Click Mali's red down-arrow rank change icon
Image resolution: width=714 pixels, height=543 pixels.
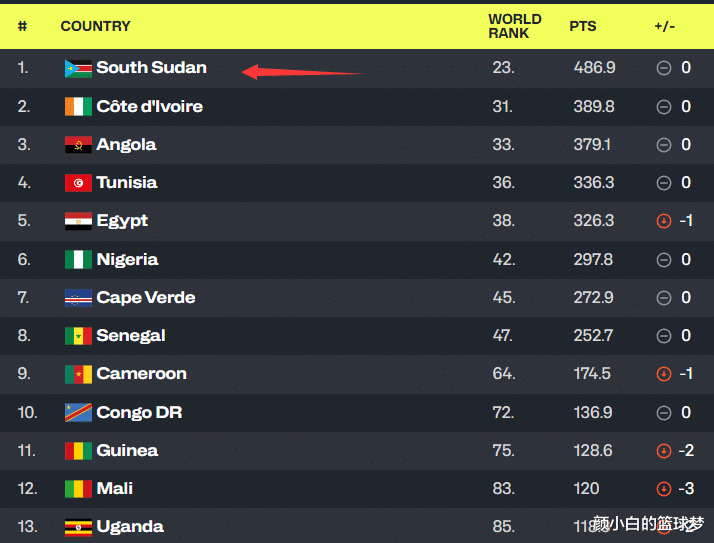point(663,489)
